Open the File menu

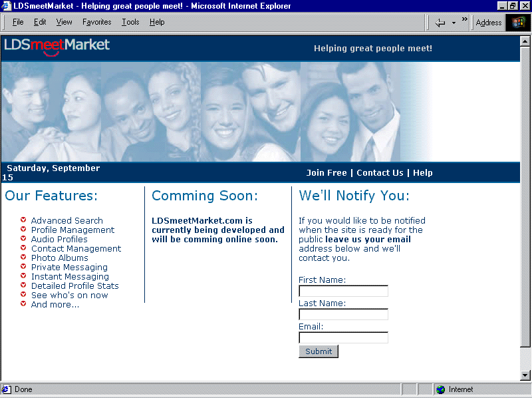click(x=18, y=22)
